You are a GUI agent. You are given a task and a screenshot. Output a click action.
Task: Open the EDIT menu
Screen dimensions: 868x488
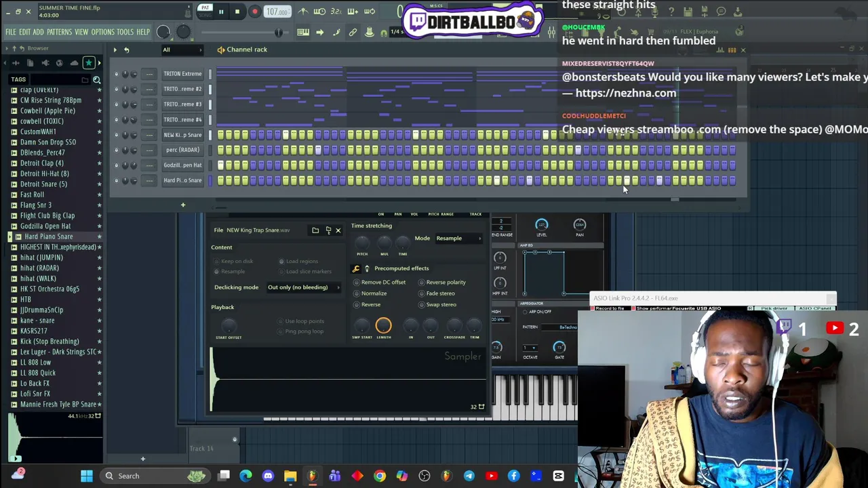[24, 32]
